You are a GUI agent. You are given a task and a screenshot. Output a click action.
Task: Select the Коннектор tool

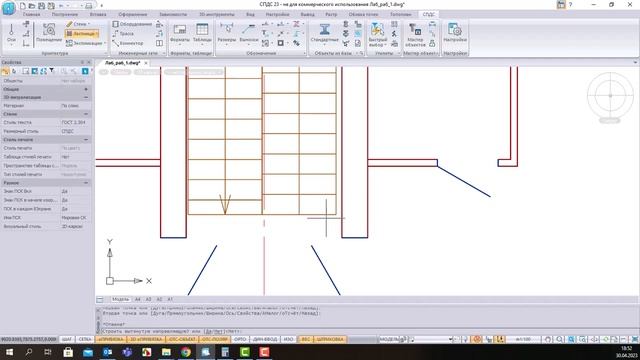click(x=128, y=43)
